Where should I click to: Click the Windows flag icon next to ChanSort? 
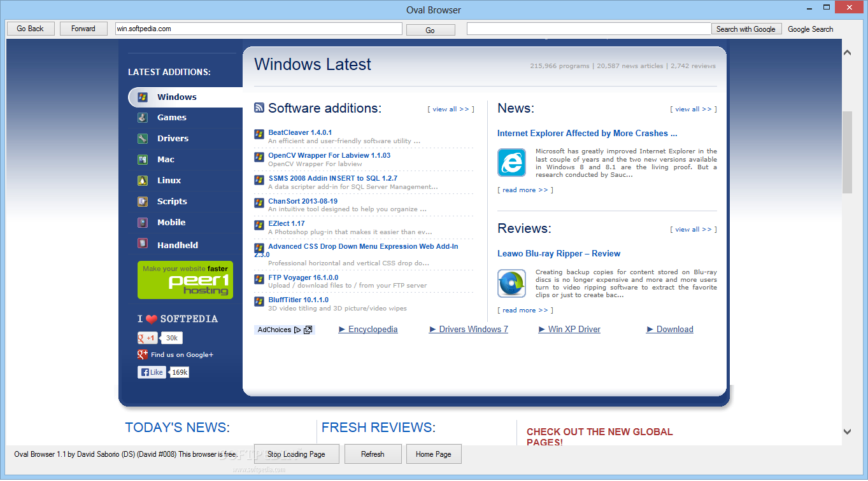click(259, 202)
